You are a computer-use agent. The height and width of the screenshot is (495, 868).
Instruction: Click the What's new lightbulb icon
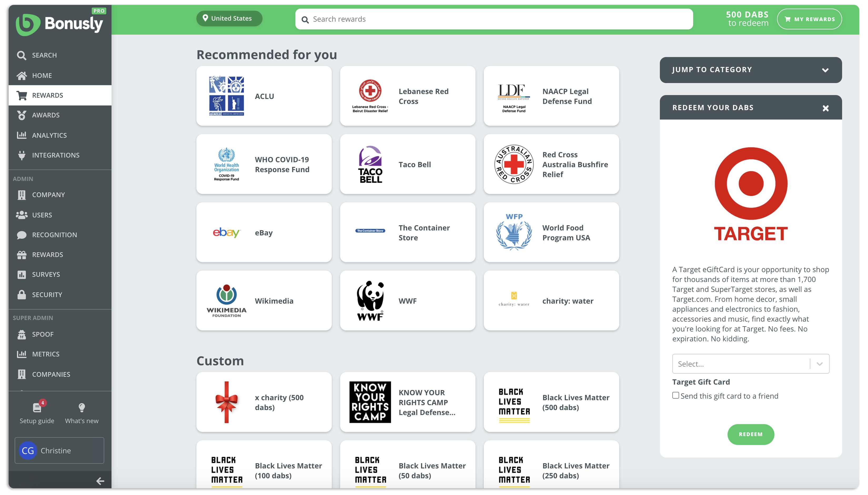(x=82, y=407)
